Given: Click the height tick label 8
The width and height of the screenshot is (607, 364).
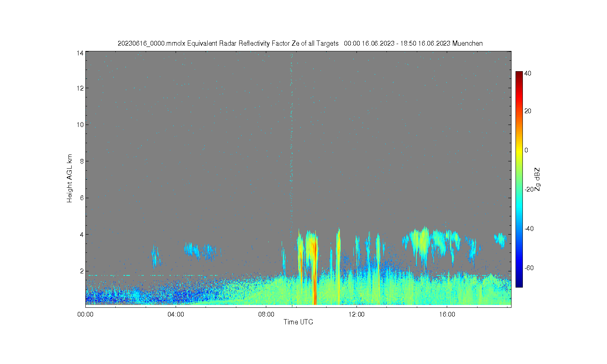Looking at the screenshot, I should click(82, 161).
